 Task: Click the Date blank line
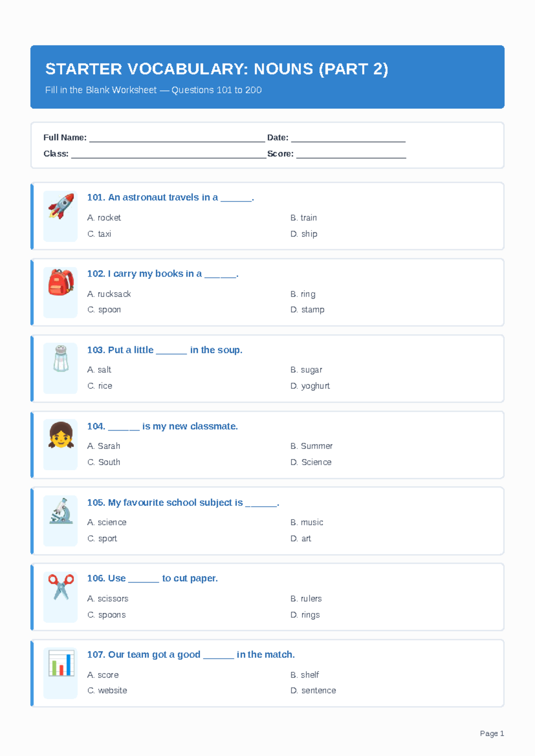[x=348, y=138]
